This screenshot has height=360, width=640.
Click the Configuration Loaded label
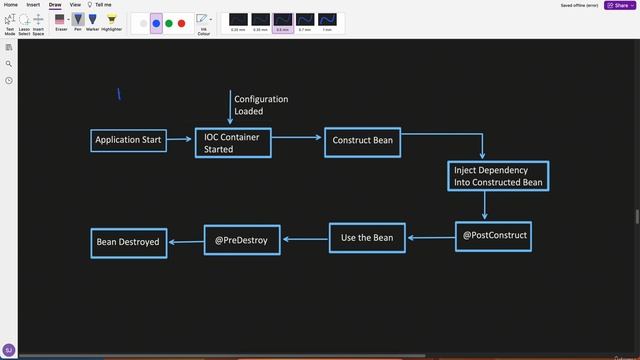click(x=261, y=105)
